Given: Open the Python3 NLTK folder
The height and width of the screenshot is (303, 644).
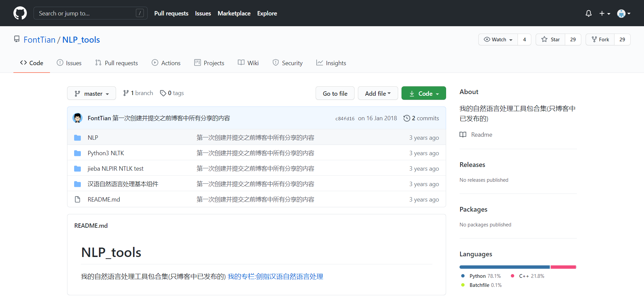Looking at the screenshot, I should coord(106,153).
